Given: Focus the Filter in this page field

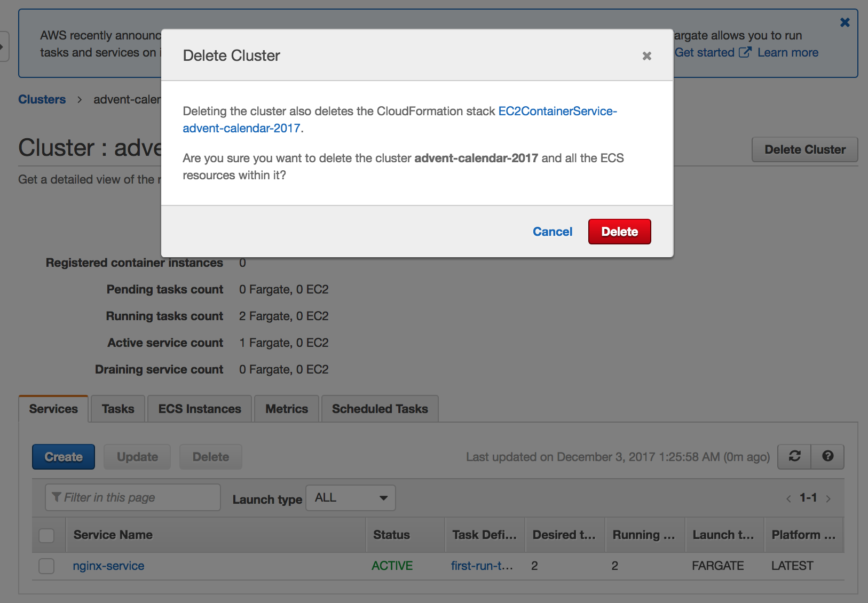Looking at the screenshot, I should coord(133,497).
